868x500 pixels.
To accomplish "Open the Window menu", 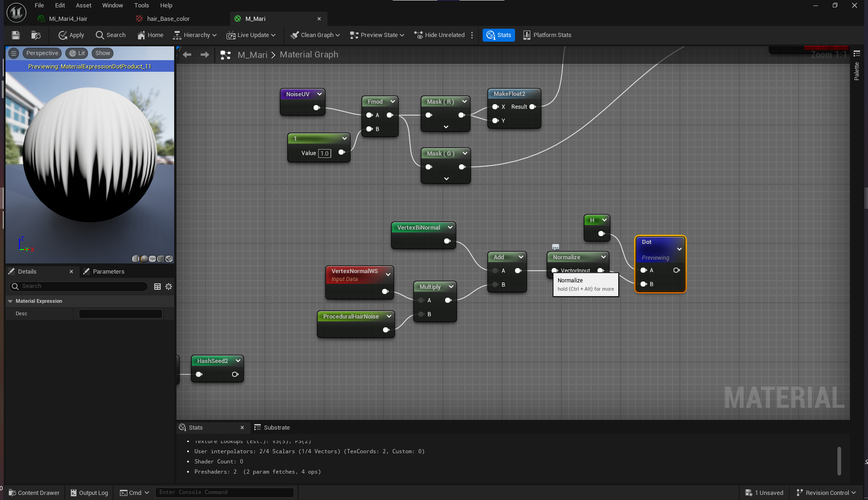I will (113, 6).
